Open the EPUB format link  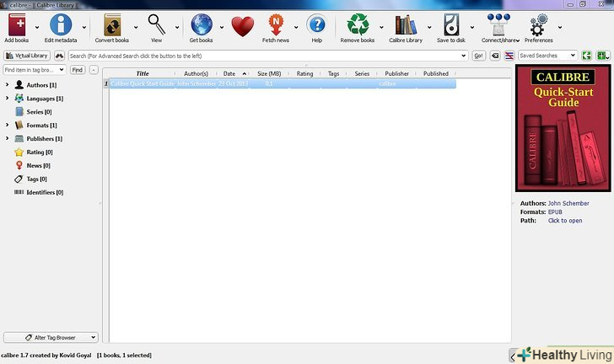coord(555,211)
